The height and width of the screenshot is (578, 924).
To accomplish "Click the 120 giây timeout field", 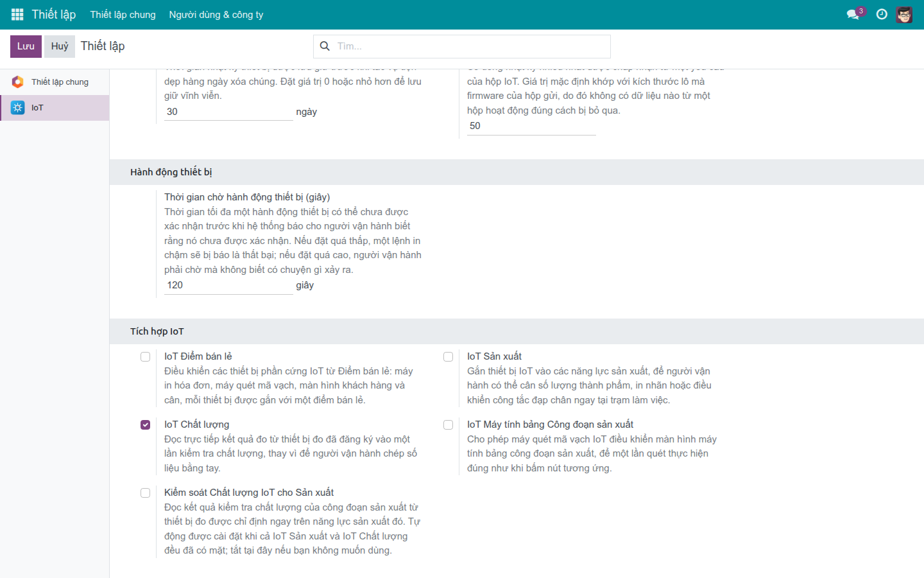I will [228, 285].
